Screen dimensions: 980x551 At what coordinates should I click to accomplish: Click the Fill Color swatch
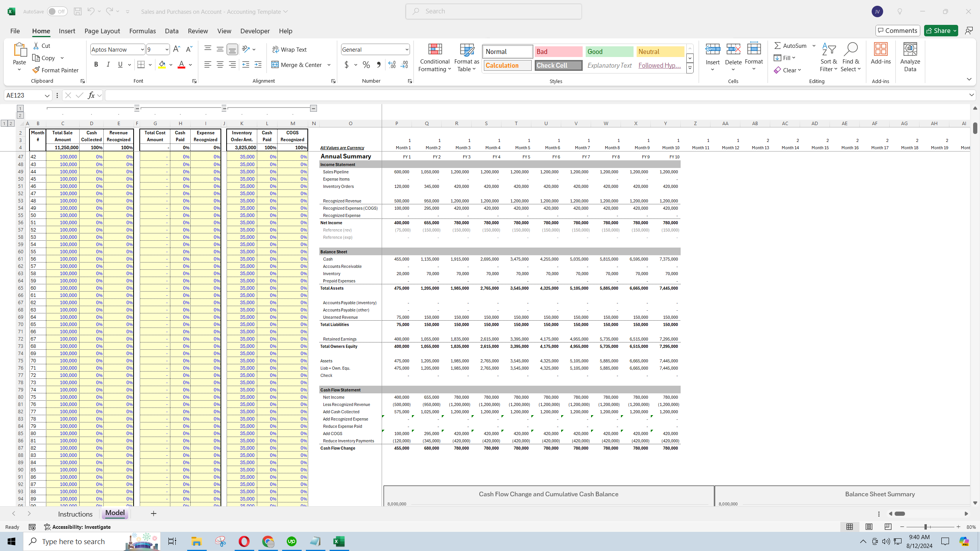[x=162, y=65]
